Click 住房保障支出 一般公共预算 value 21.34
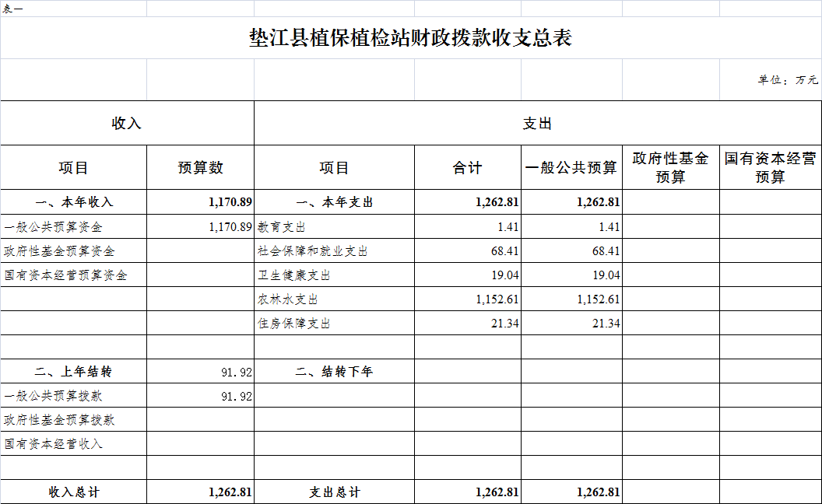 pos(606,324)
